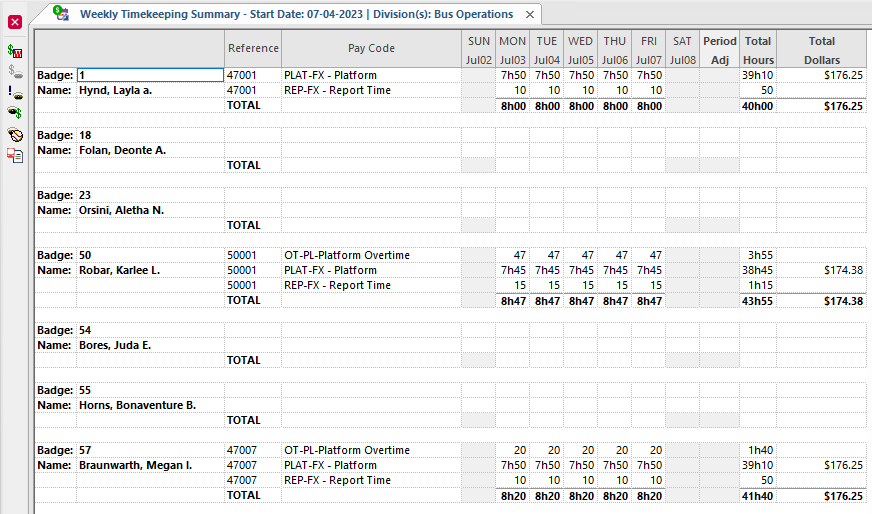Screen dimensions: 872x514
Task: Click badge number 18
Action: tap(85, 135)
